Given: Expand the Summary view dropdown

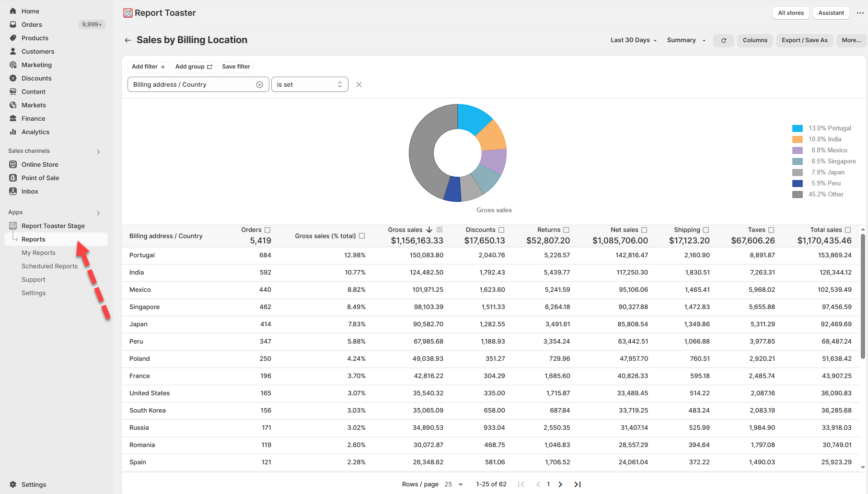Looking at the screenshot, I should click(x=686, y=40).
